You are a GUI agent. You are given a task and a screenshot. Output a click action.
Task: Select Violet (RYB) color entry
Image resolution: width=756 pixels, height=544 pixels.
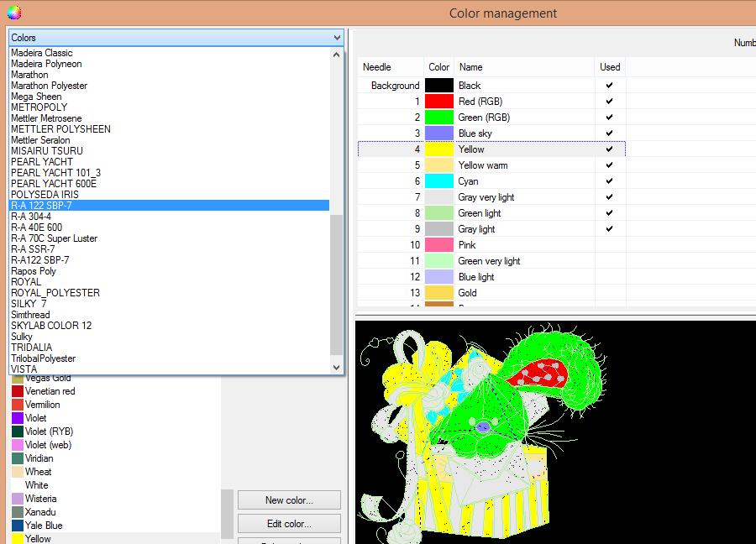tap(49, 432)
